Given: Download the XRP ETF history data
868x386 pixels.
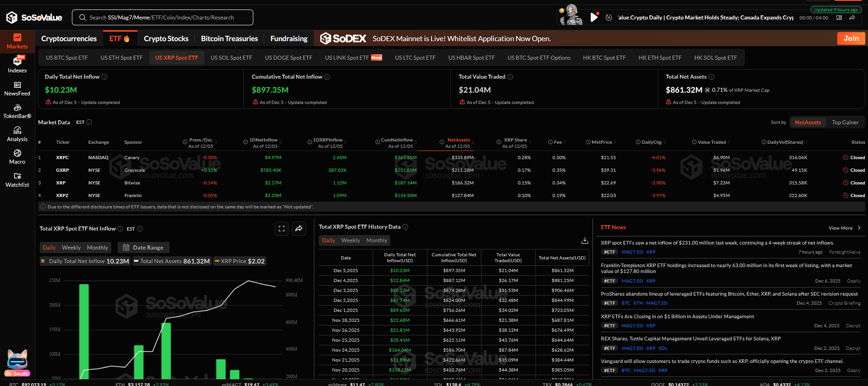Looking at the screenshot, I should tap(584, 240).
